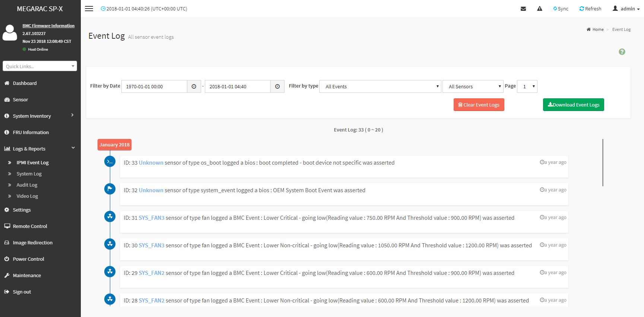The height and width of the screenshot is (317, 644).
Task: Click the start date input field
Action: tap(154, 86)
